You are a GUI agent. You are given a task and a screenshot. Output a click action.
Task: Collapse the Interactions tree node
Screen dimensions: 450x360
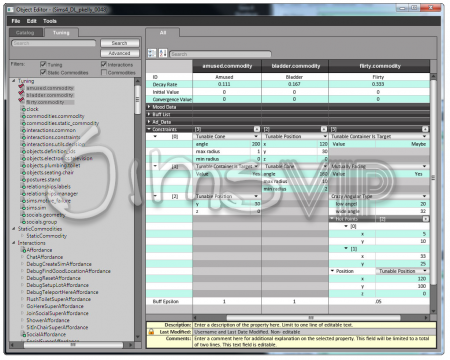(14, 243)
